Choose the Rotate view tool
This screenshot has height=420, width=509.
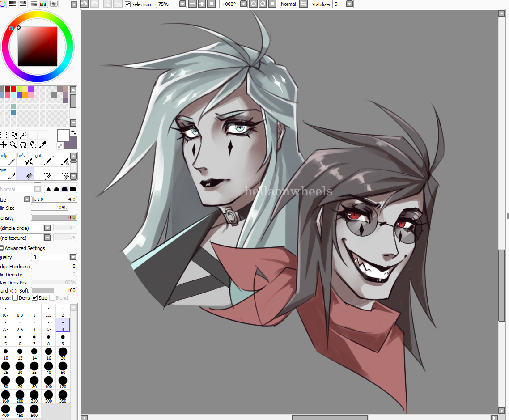pyautogui.click(x=23, y=145)
